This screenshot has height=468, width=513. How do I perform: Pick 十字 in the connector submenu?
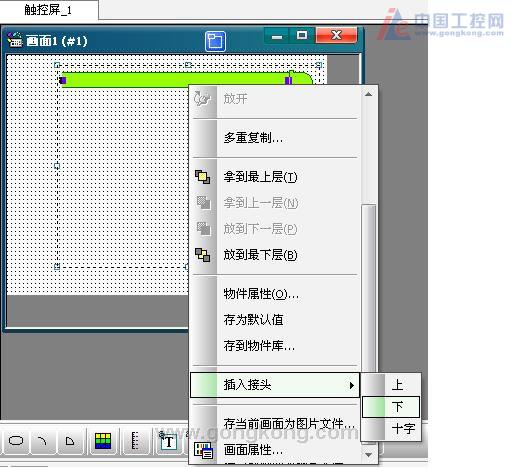(x=391, y=429)
